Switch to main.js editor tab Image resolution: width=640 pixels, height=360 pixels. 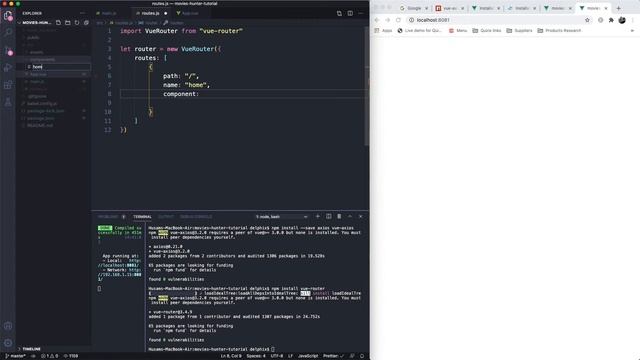[x=109, y=13]
